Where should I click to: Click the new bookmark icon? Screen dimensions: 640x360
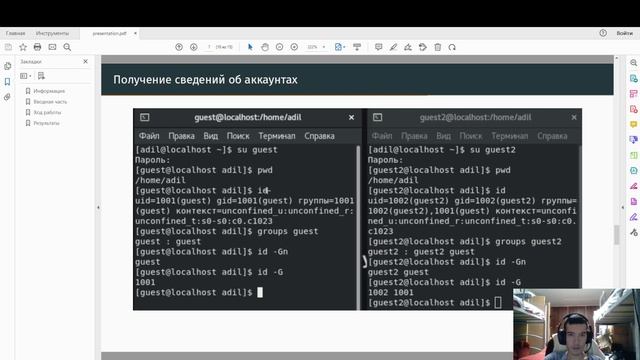pos(41,76)
